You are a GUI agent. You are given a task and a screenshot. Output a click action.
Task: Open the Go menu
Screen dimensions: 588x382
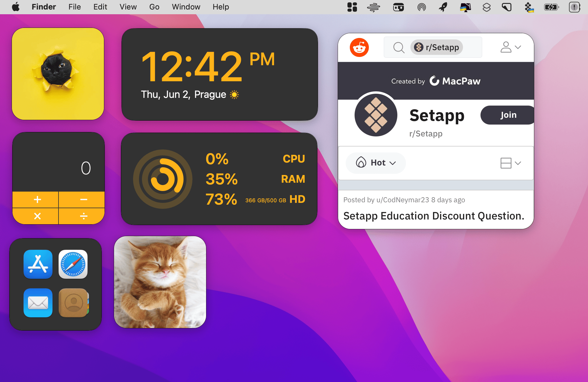(x=154, y=7)
